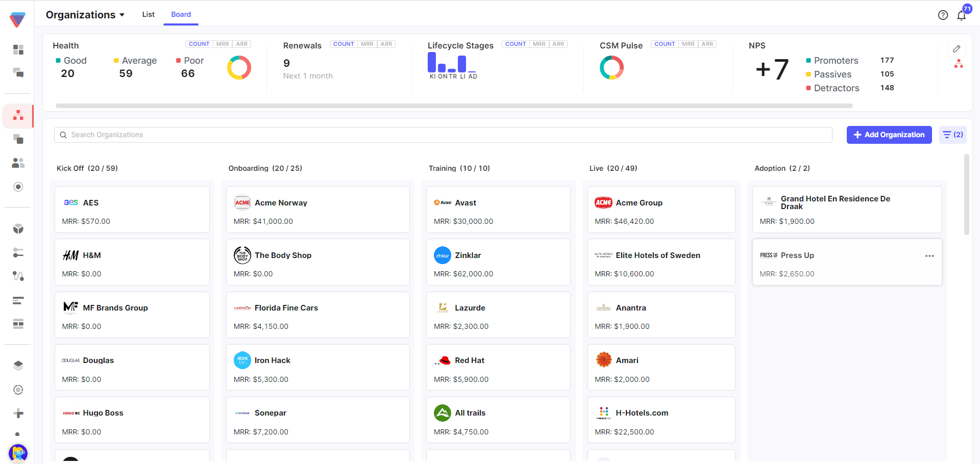The height and width of the screenshot is (464, 980).
Task: Switch Lifecycle Stages widget to MRR
Action: point(539,44)
